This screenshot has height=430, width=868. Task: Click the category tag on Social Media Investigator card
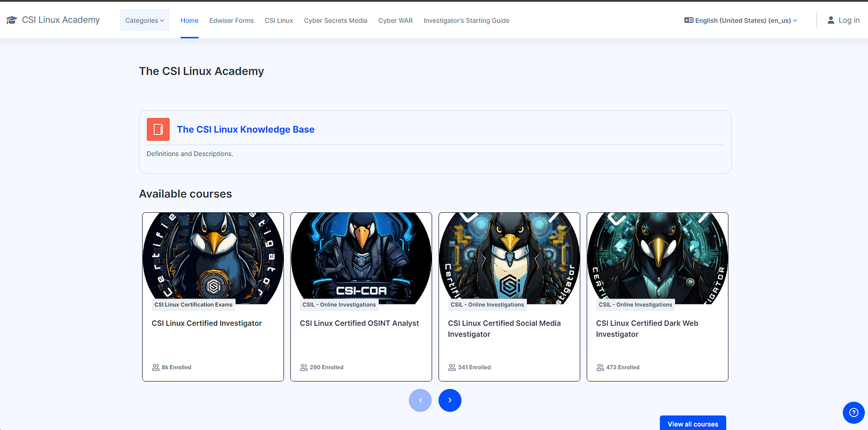pos(487,305)
